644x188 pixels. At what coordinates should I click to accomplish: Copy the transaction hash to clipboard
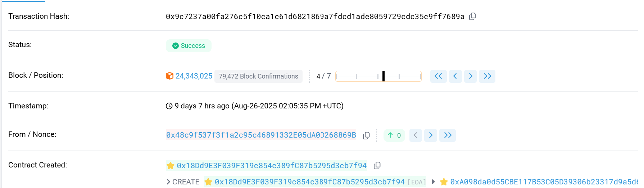point(473,16)
